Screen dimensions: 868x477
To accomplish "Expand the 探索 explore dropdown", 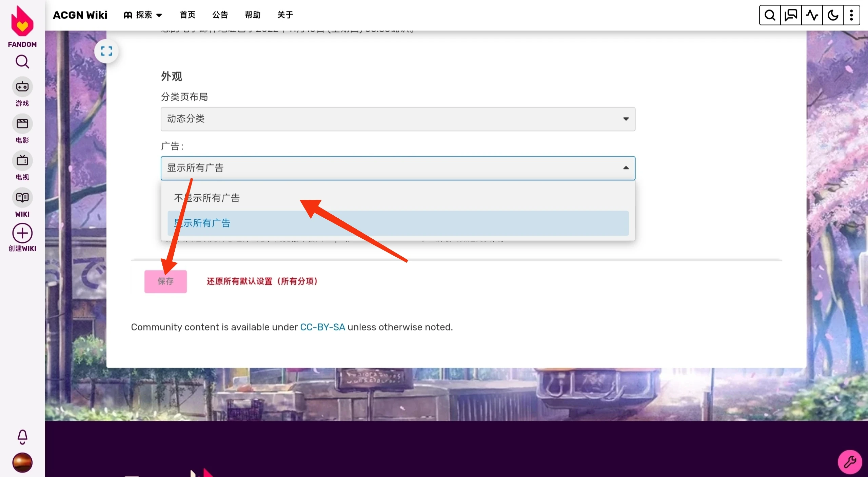I will click(x=143, y=15).
